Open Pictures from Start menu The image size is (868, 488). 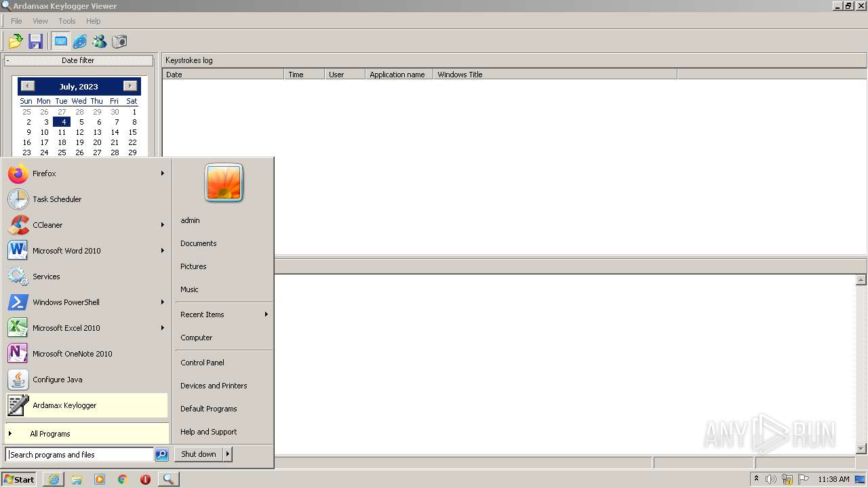click(224, 266)
